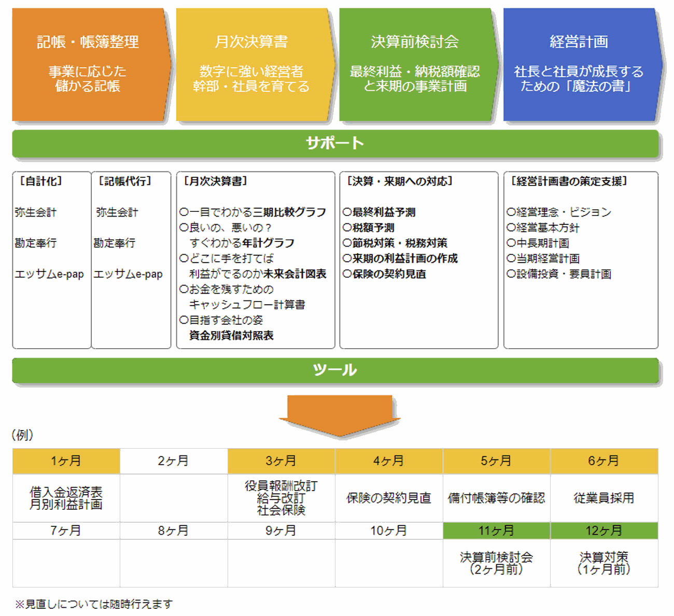Screen dimensions: 674x616
Task: Click the 2ヶ月 header cell
Action: (x=174, y=461)
